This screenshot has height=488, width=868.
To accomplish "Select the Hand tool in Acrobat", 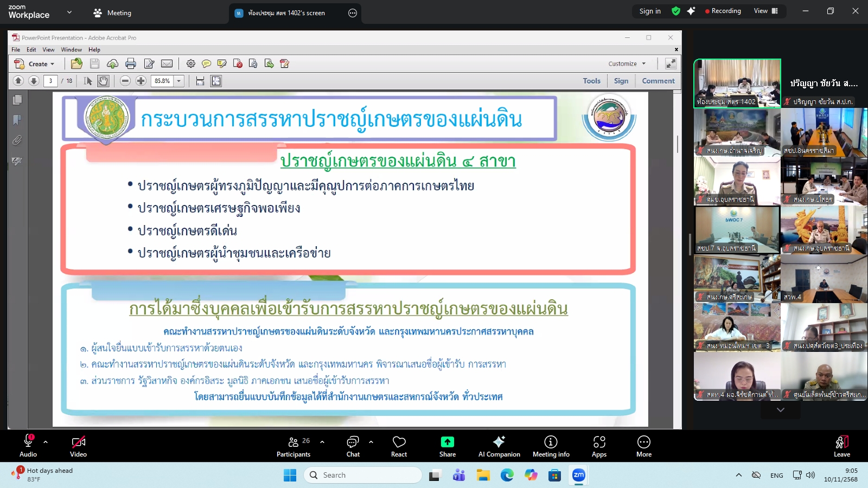I will point(103,81).
